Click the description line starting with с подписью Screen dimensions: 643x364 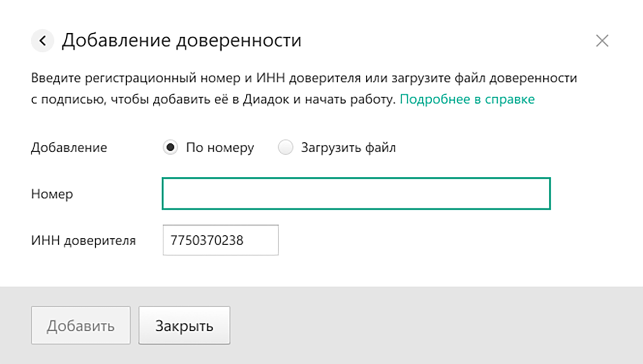(213, 99)
